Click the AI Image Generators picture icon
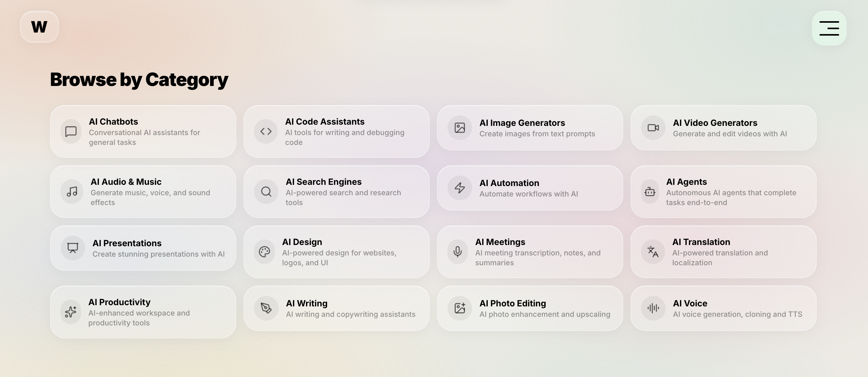The width and height of the screenshot is (868, 377). click(459, 128)
